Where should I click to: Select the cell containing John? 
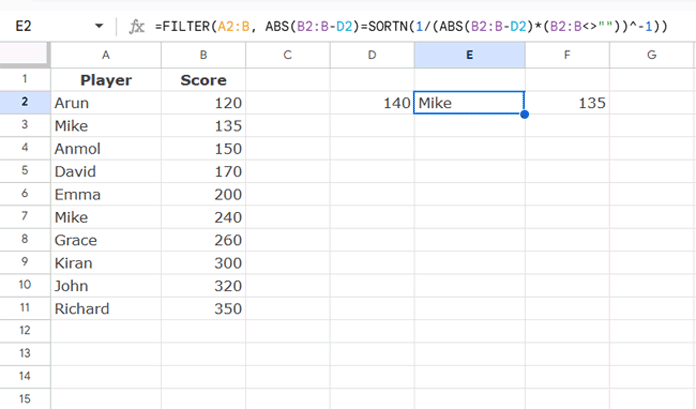(x=106, y=286)
